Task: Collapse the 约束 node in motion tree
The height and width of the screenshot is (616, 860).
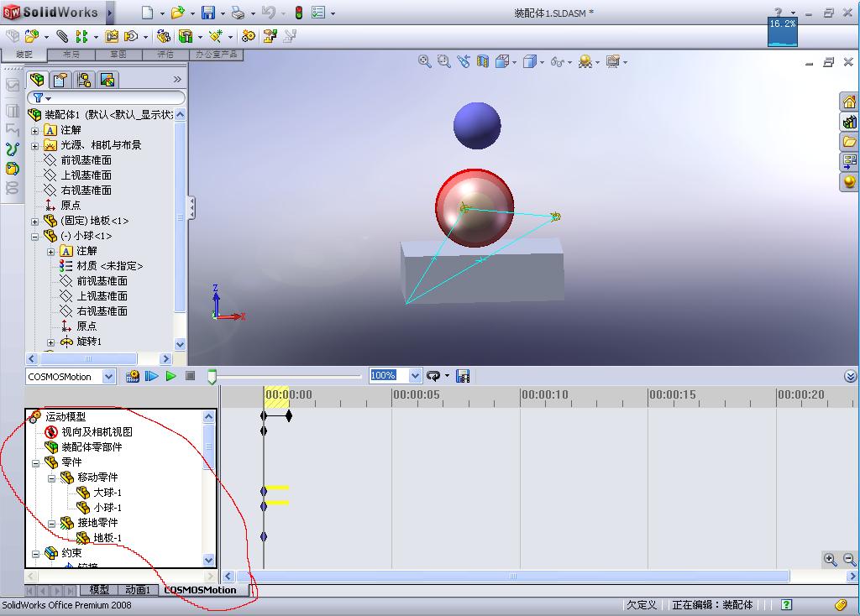Action: (35, 554)
